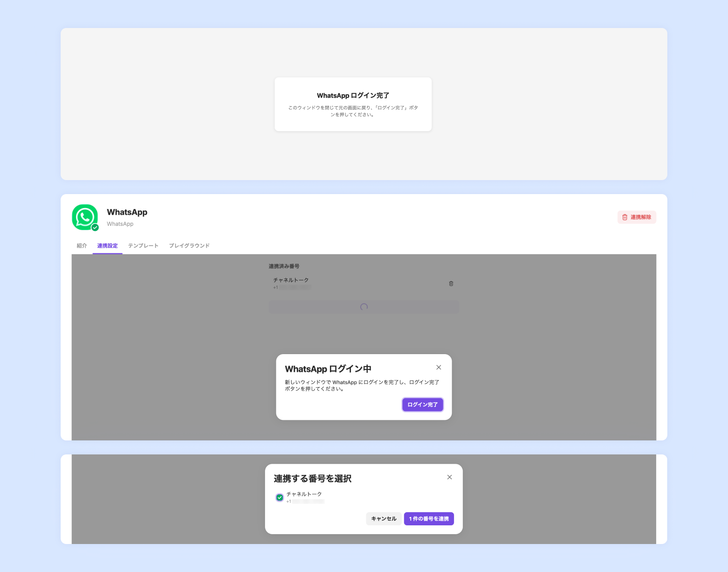Click the bold WhatsApp title beside the logo

(127, 212)
